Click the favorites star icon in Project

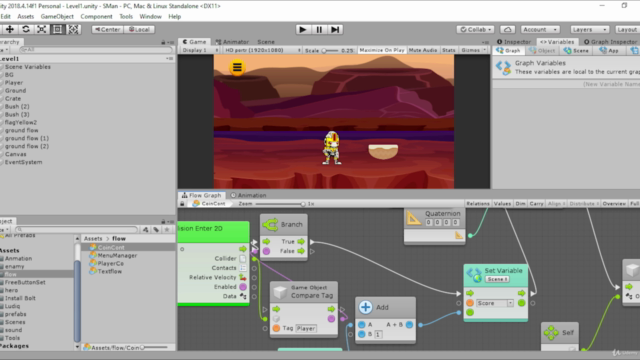click(x=167, y=229)
